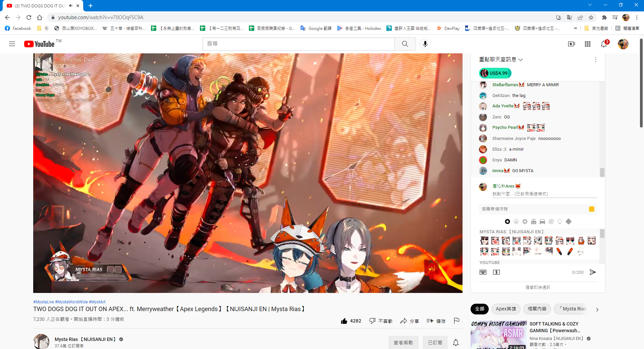Select the smiley emoji category in picker

pos(516,221)
